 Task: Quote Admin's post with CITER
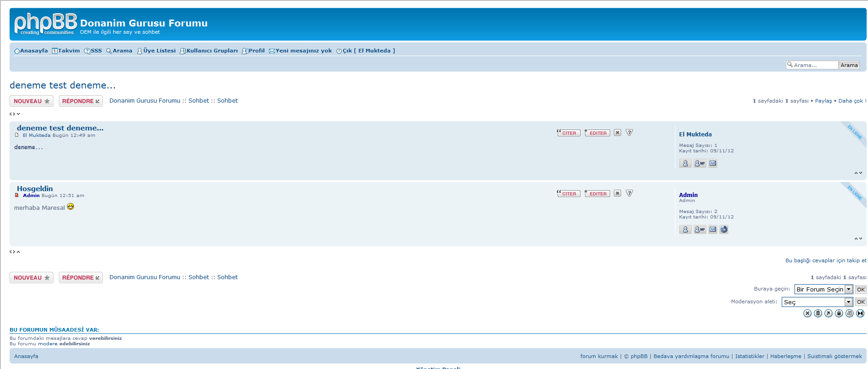pos(569,193)
